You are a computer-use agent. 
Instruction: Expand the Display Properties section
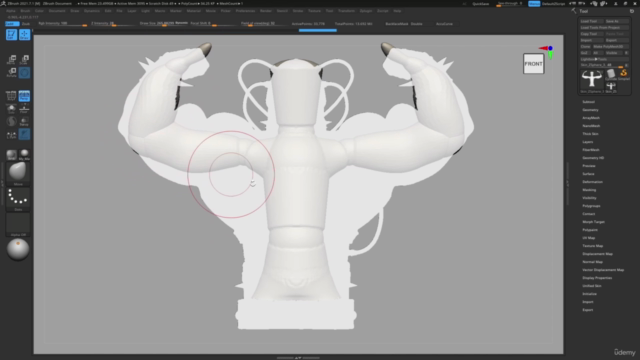597,278
